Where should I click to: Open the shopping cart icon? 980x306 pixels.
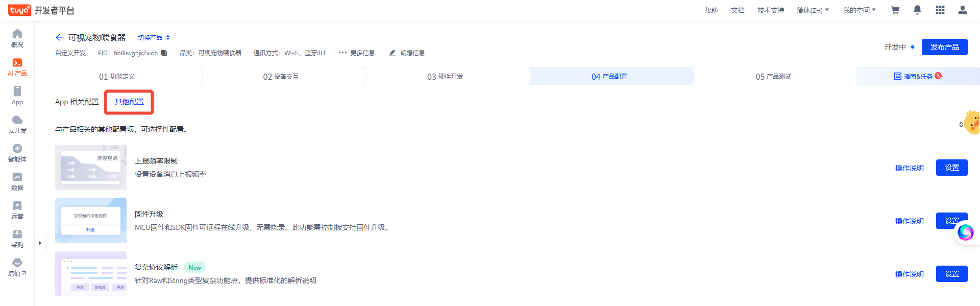tap(895, 10)
